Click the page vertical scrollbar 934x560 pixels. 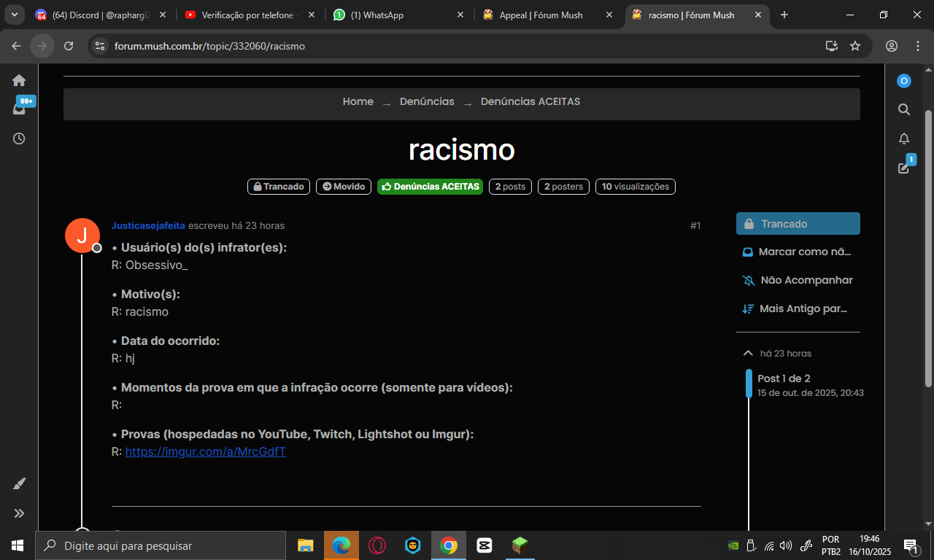click(928, 248)
